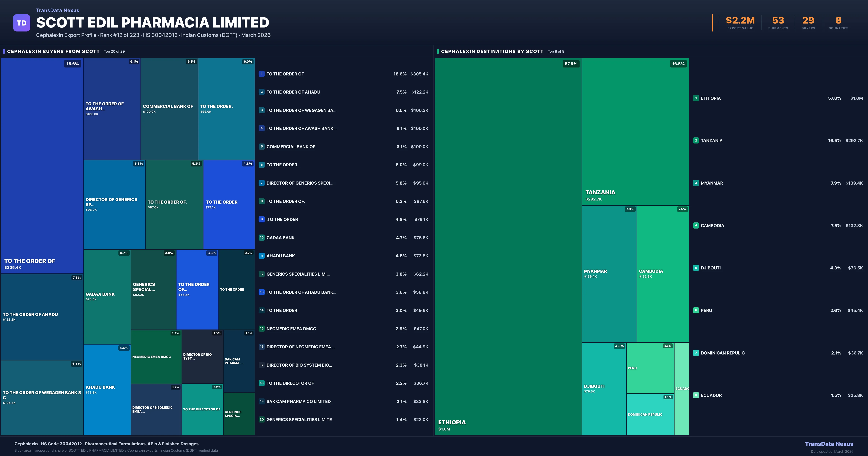Open SAK CAM PHARMA CO LIMITED list row

[298, 401]
